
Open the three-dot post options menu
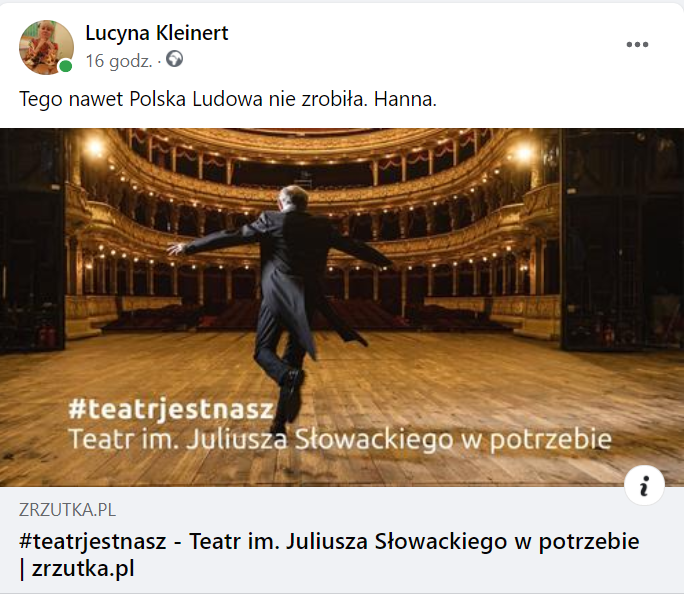tap(637, 45)
